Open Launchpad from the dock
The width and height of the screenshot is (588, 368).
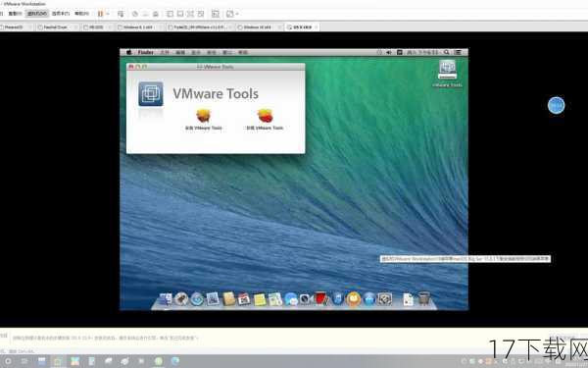181,299
